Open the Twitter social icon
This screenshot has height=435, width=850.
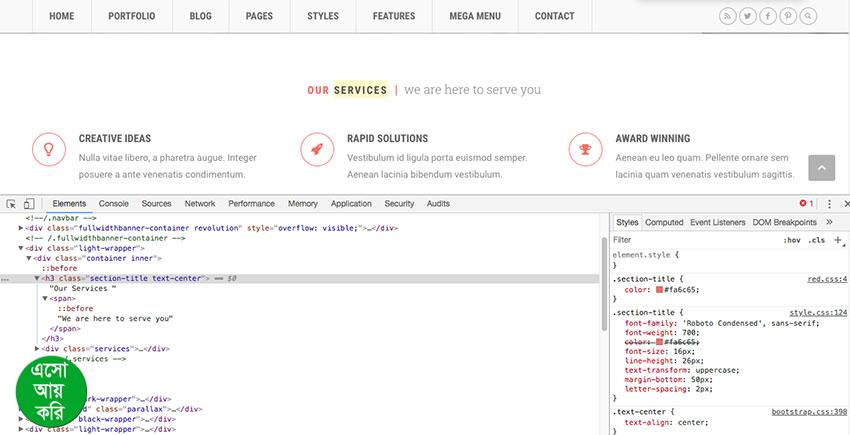(x=747, y=16)
